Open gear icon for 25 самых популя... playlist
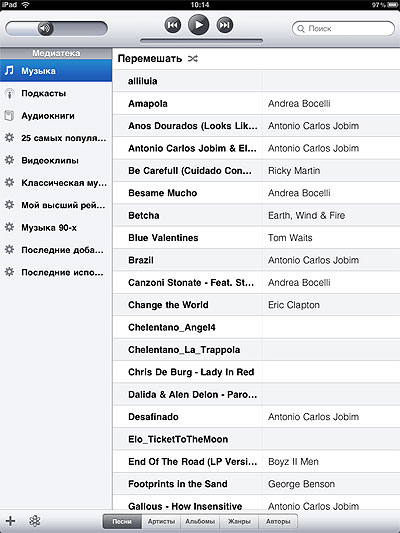 (x=10, y=138)
